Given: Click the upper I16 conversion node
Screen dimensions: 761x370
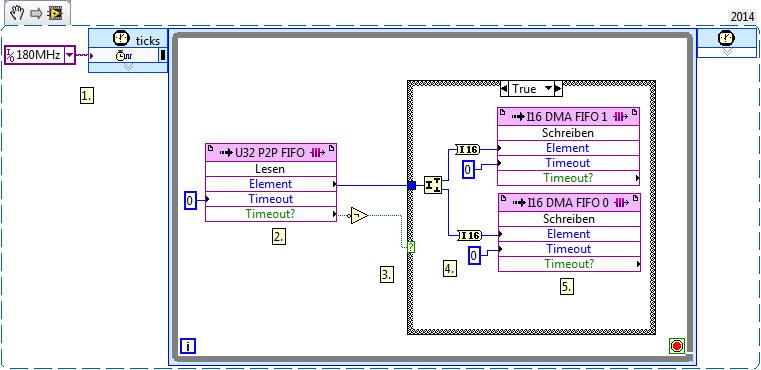Looking at the screenshot, I should click(x=468, y=150).
